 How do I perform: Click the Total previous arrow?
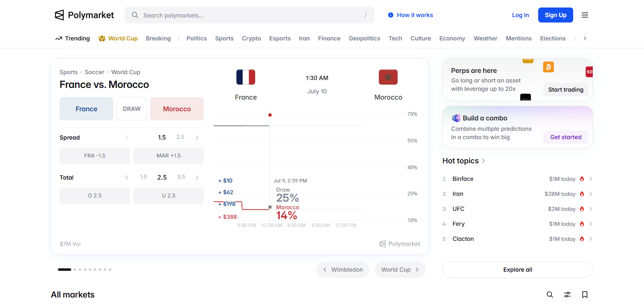[127, 177]
